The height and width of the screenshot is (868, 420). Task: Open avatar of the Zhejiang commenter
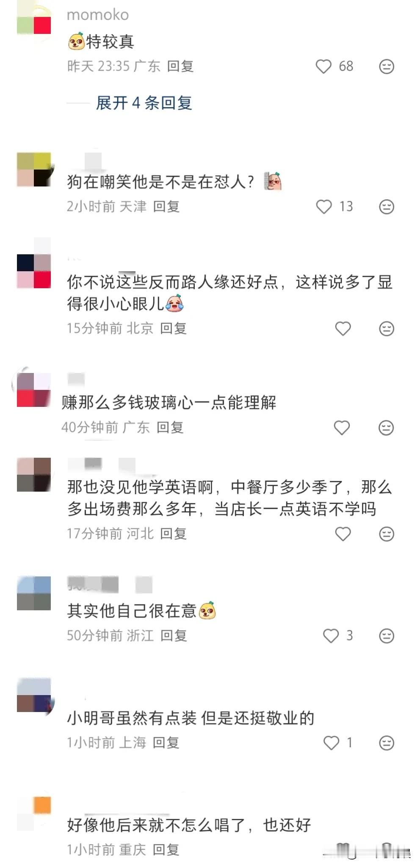tap(34, 593)
